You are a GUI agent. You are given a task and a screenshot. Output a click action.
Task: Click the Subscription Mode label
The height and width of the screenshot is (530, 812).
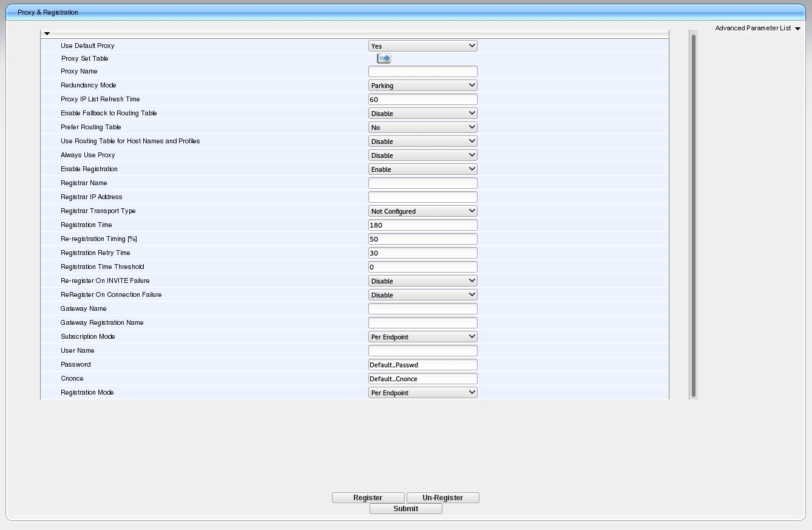tap(88, 336)
